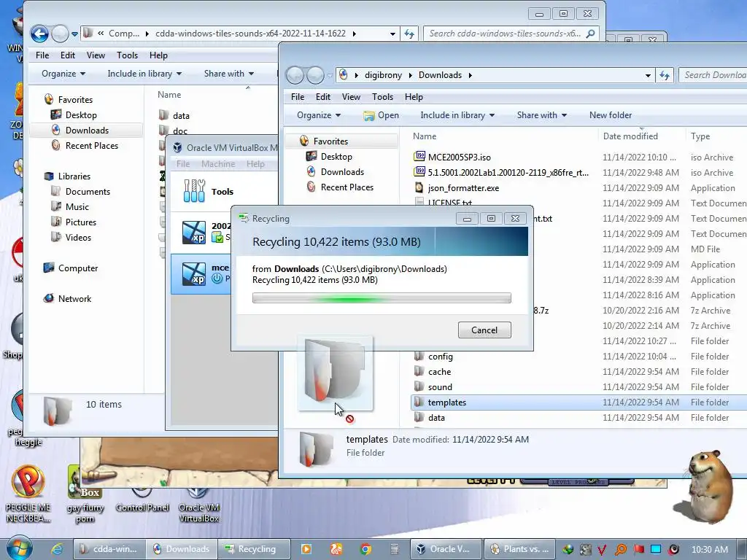
Task: Sort by Date modified column
Action: (630, 136)
